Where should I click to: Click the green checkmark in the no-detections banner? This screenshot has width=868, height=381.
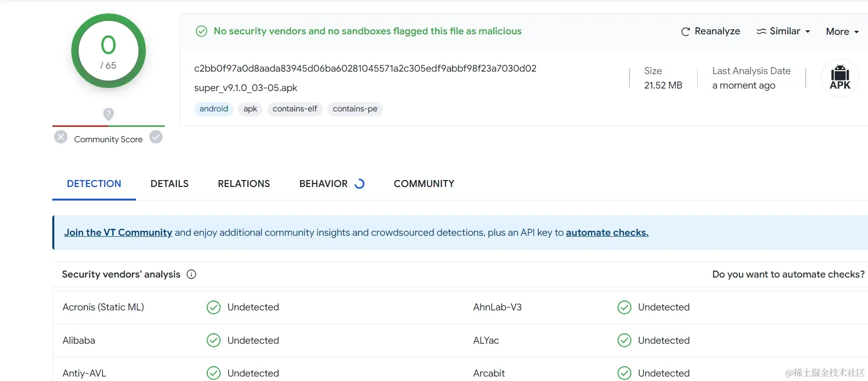pos(201,31)
